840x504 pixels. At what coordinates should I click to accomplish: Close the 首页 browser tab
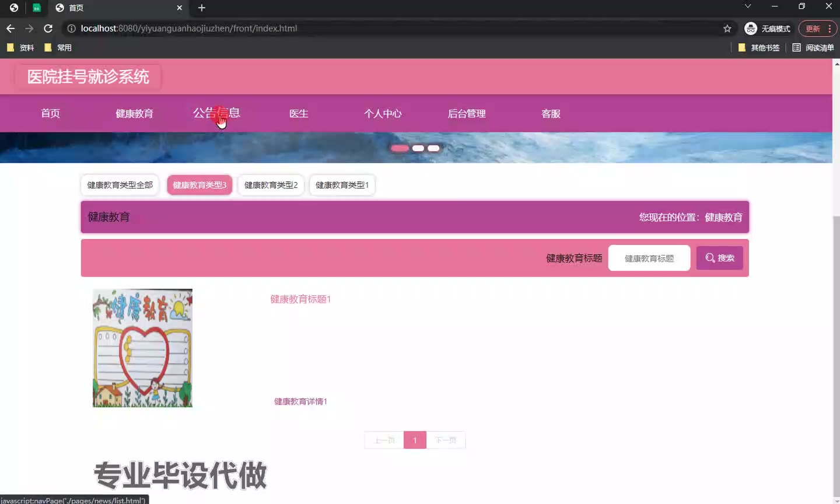[x=179, y=8]
